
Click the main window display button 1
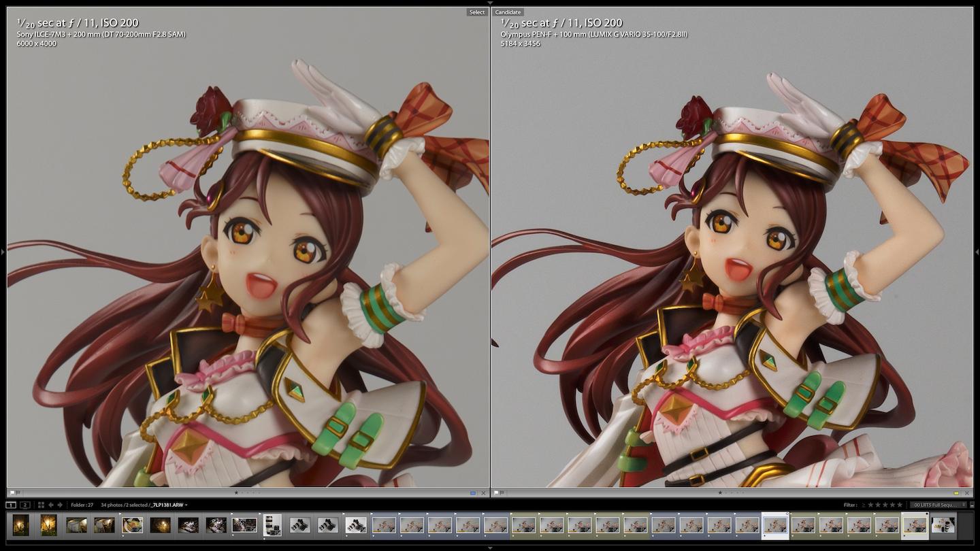click(11, 505)
